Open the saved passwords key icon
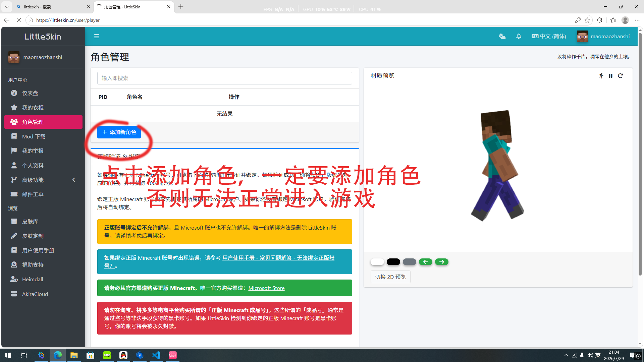The image size is (644, 362). (x=578, y=20)
